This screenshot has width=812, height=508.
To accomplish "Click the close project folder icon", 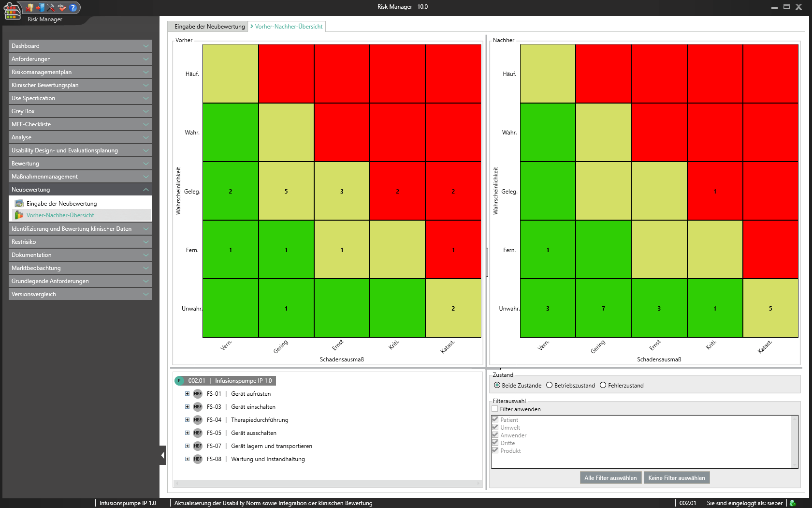I will click(30, 7).
